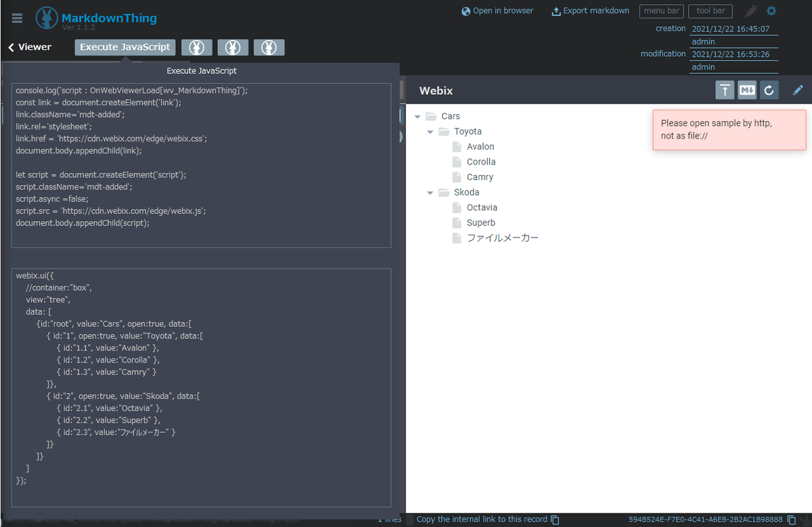Click the creation date field 2021/12/22 16:45:07
The height and width of the screenshot is (527, 812).
[x=734, y=29]
